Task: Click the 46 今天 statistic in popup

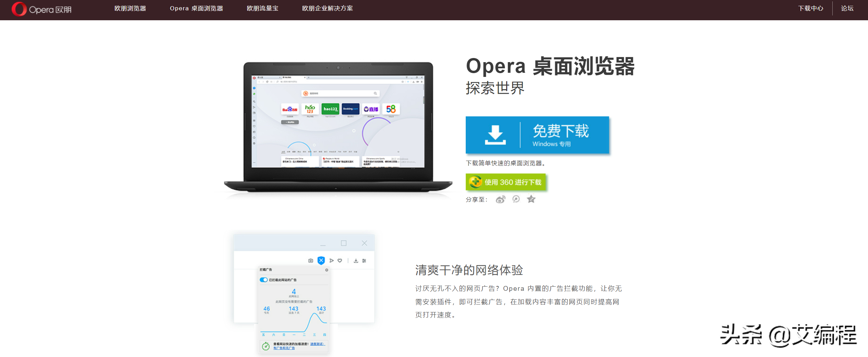Action: pos(266,310)
